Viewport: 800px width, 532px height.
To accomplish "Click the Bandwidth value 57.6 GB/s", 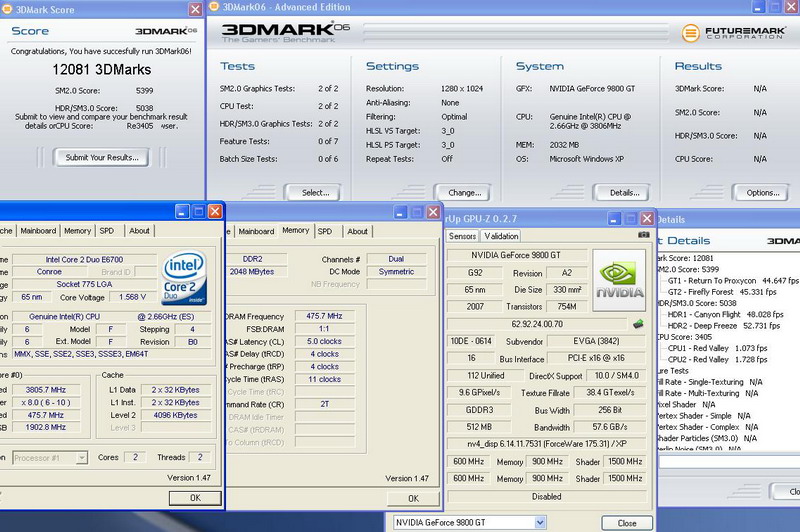I will (x=610, y=427).
